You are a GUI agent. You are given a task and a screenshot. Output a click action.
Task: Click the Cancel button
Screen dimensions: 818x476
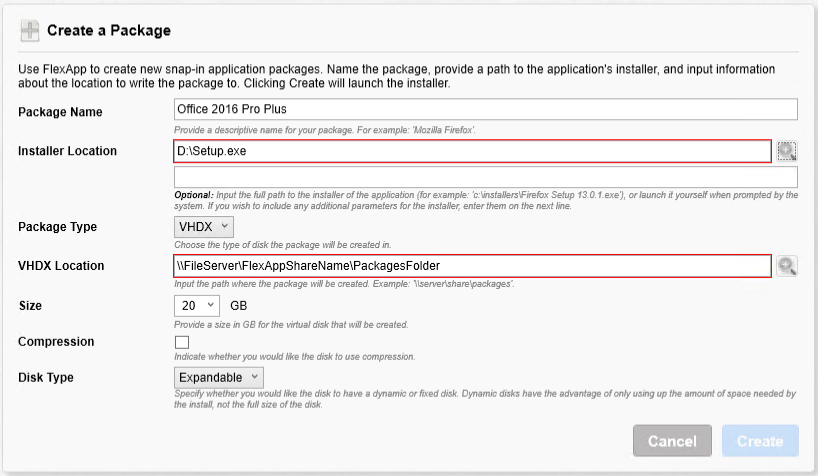point(672,441)
